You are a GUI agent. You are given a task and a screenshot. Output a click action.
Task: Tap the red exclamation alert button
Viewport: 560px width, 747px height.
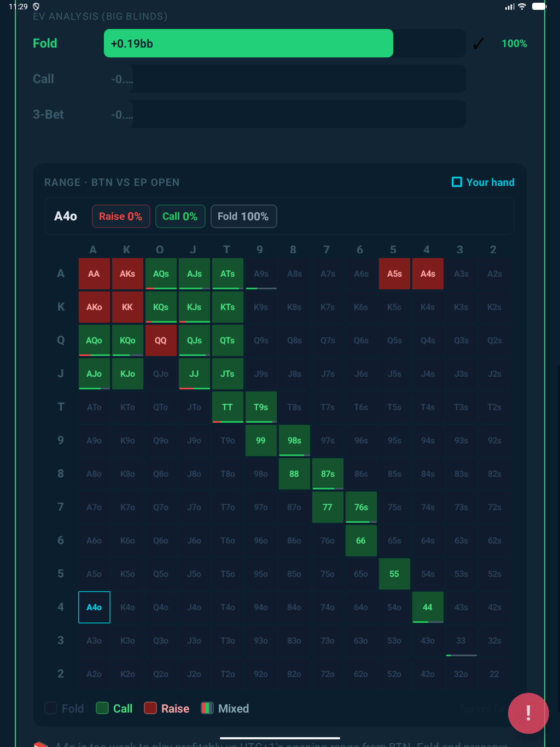pos(528,713)
